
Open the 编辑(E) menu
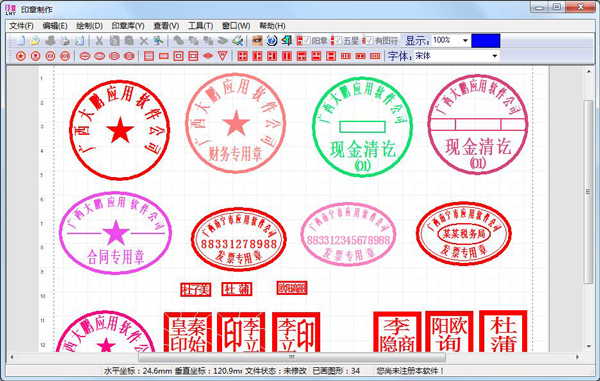[55, 26]
